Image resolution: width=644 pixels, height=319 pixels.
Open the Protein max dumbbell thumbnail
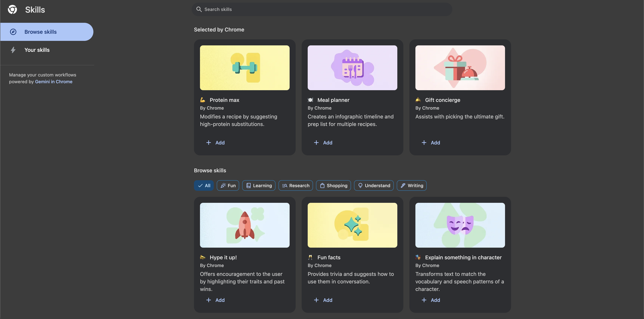pos(245,68)
